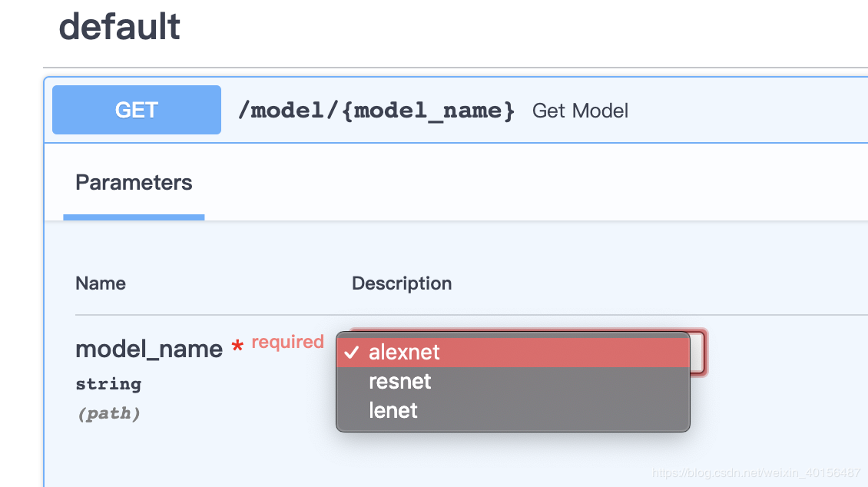Click the select box edge behind the dropdown

(x=698, y=353)
